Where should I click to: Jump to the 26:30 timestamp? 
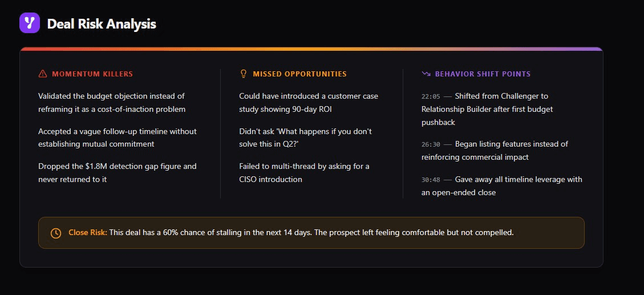431,144
